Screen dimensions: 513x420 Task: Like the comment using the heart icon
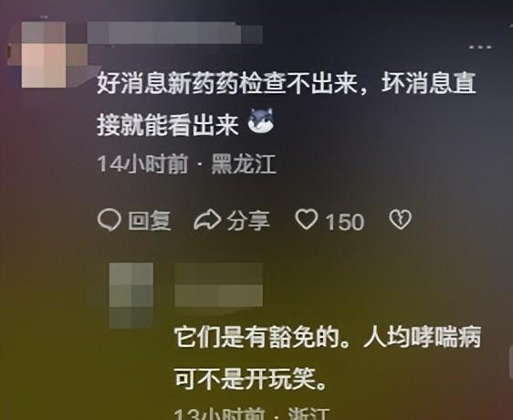tap(306, 220)
